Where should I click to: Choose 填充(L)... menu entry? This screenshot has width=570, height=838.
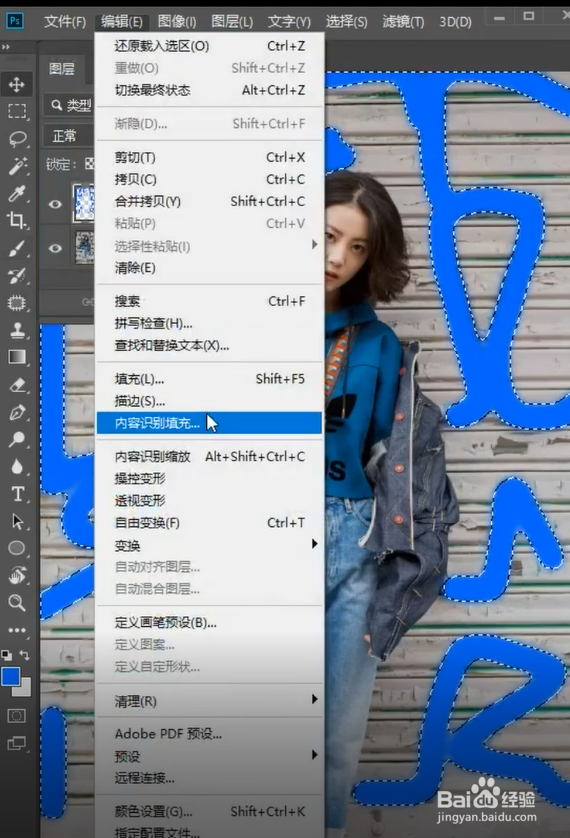[x=209, y=379]
